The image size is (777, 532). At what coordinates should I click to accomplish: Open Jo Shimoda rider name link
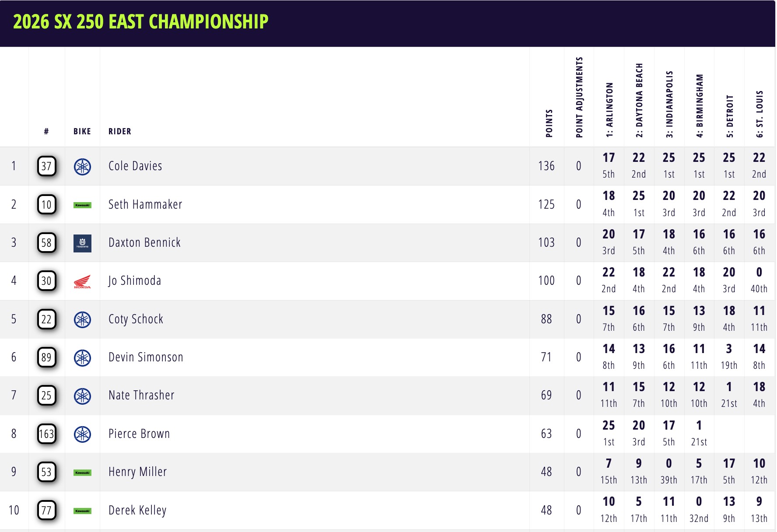pyautogui.click(x=135, y=281)
